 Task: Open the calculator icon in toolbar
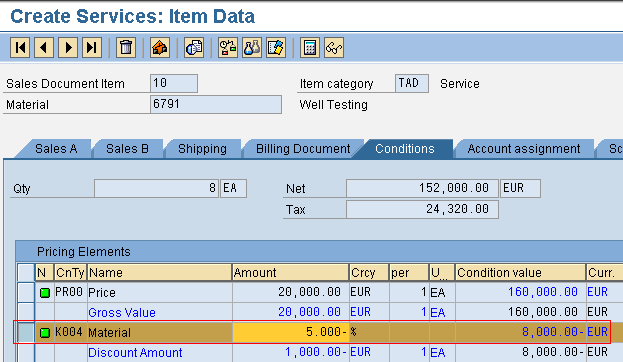coord(310,48)
